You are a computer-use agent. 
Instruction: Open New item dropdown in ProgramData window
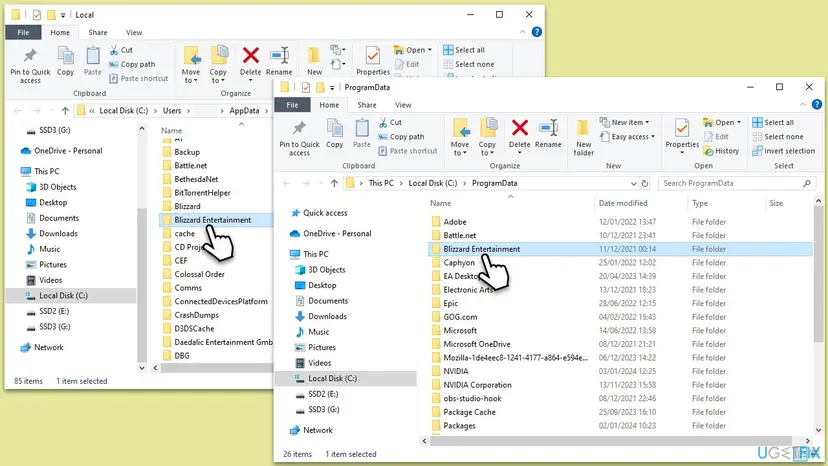tap(625, 122)
